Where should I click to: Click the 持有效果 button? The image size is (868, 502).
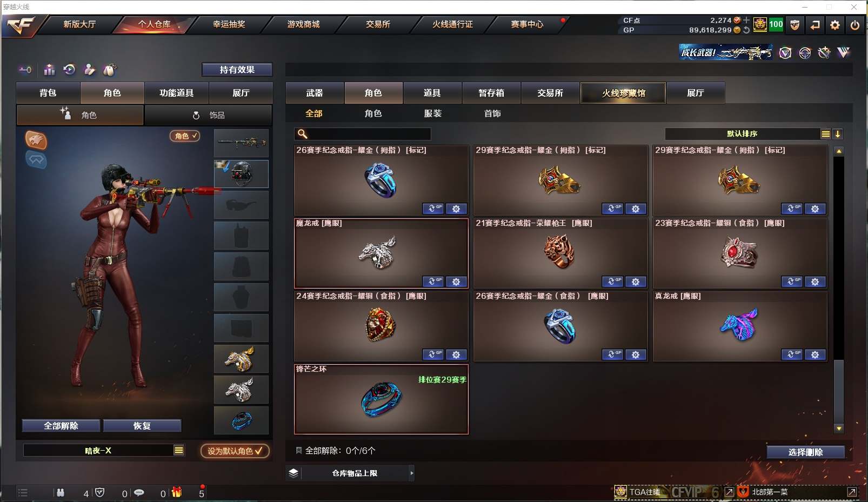pos(237,70)
